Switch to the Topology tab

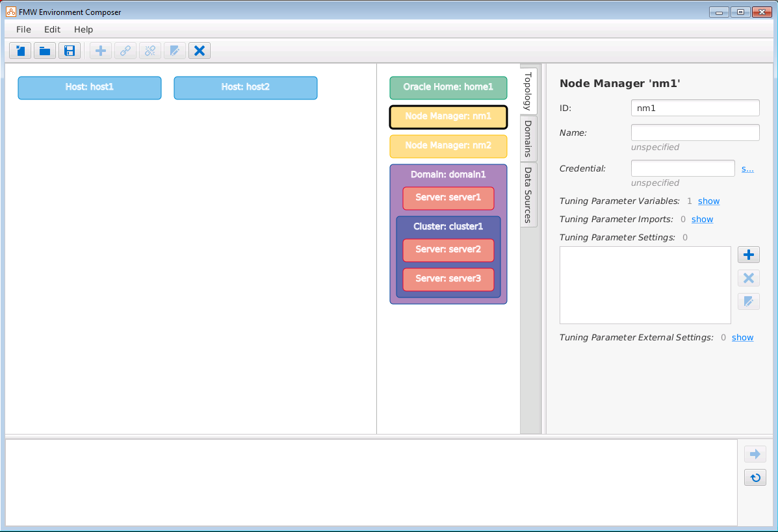[x=528, y=91]
